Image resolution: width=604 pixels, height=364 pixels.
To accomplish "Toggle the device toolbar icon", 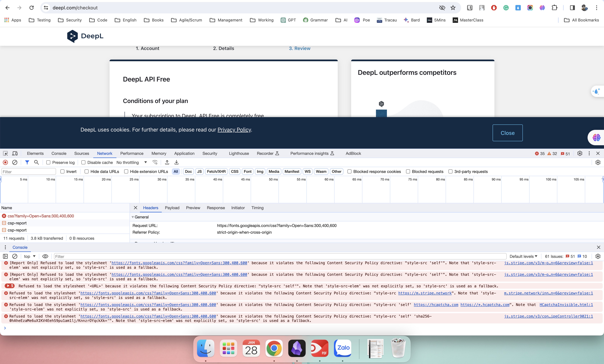I will [15, 153].
